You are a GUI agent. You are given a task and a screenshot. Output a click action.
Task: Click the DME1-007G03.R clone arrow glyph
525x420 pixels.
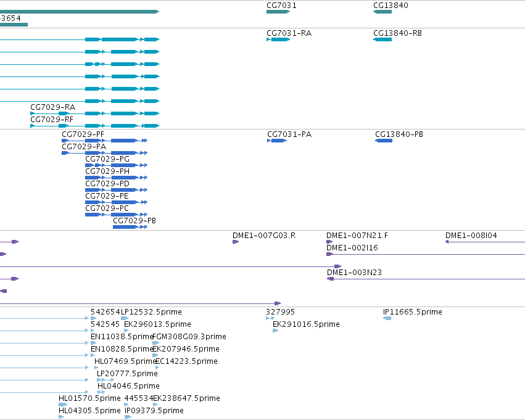click(x=236, y=242)
